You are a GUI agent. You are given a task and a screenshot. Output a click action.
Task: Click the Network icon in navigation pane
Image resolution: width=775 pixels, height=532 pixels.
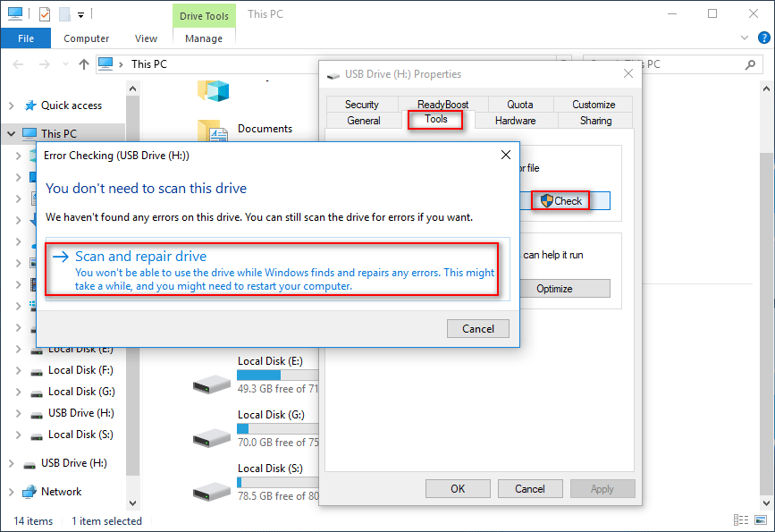(x=29, y=492)
